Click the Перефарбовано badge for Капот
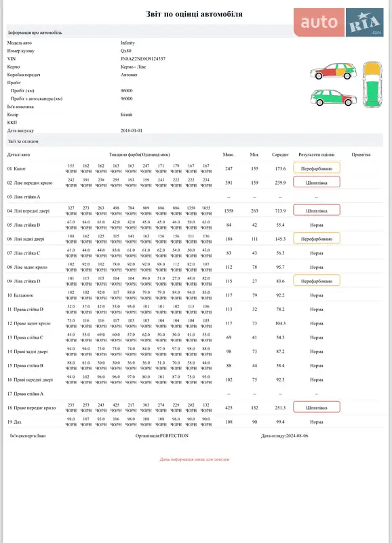Screen dimensions: 392x543 coord(317,168)
